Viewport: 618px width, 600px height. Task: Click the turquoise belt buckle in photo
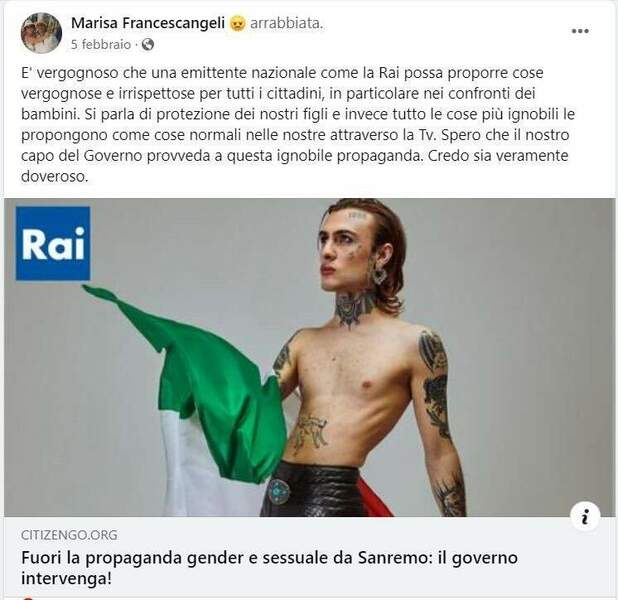tap(279, 491)
